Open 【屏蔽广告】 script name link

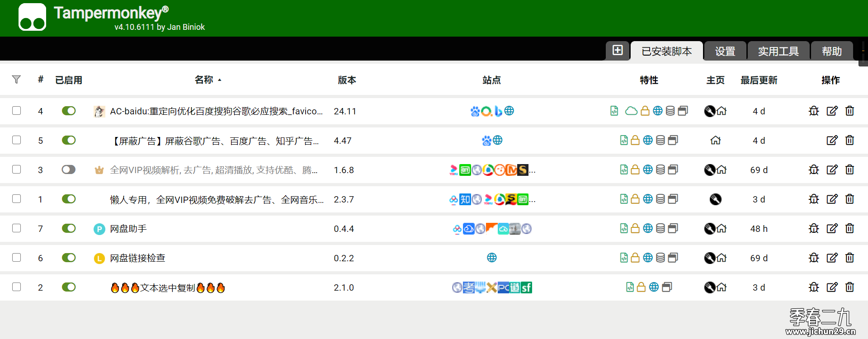214,141
